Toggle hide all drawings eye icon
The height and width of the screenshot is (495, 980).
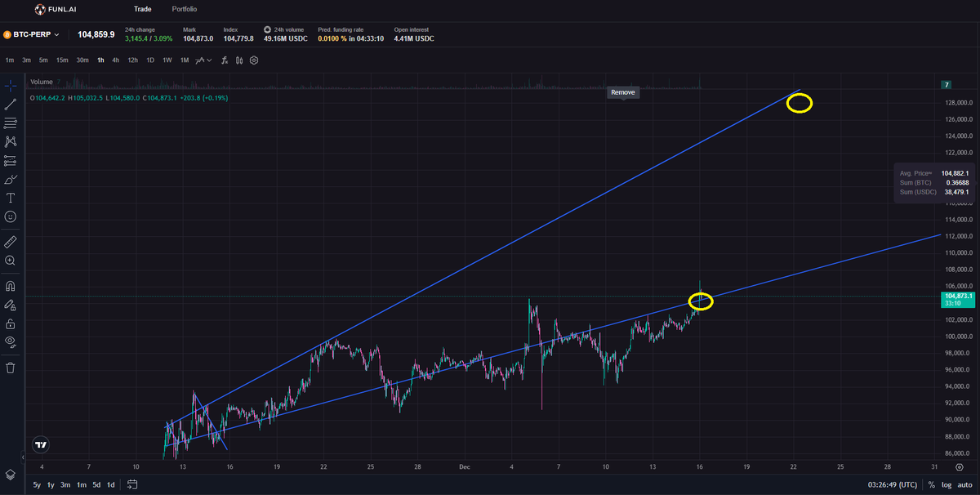[10, 341]
